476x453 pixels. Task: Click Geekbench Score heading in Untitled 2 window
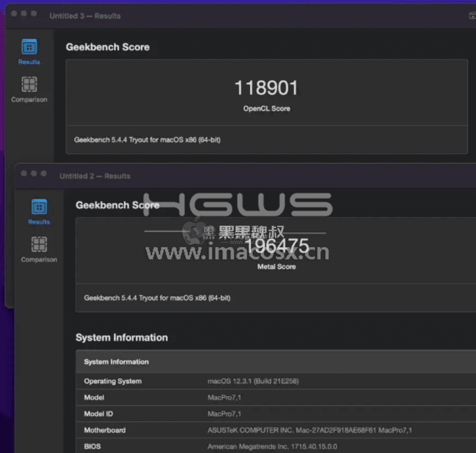pos(118,205)
